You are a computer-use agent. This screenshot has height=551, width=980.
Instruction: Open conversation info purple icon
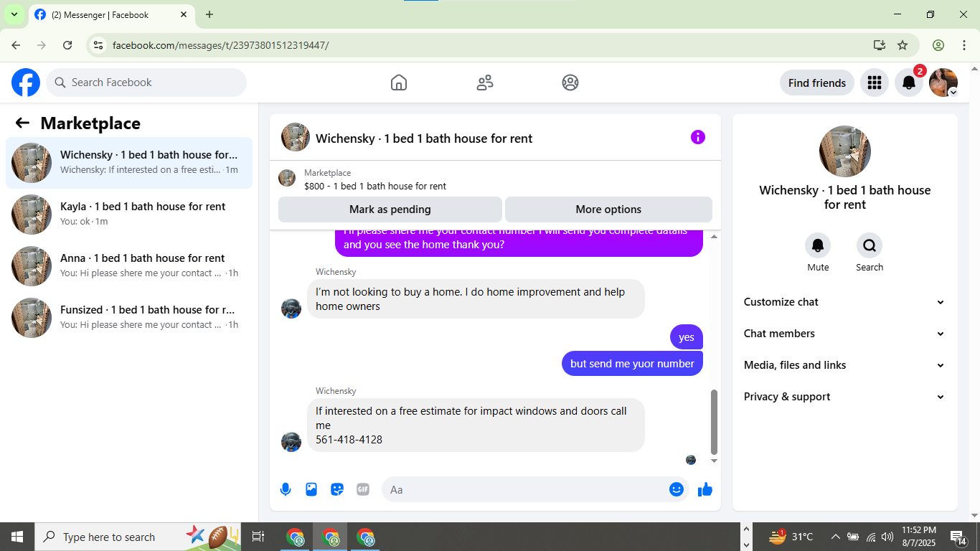coord(698,137)
